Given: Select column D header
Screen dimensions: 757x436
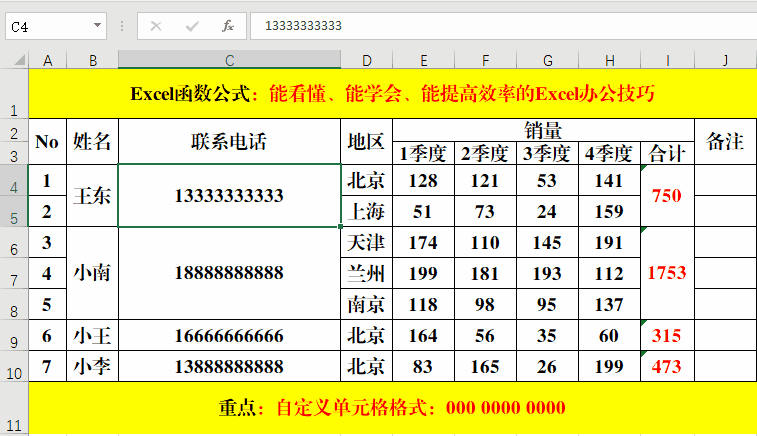Looking at the screenshot, I should pyautogui.click(x=366, y=60).
